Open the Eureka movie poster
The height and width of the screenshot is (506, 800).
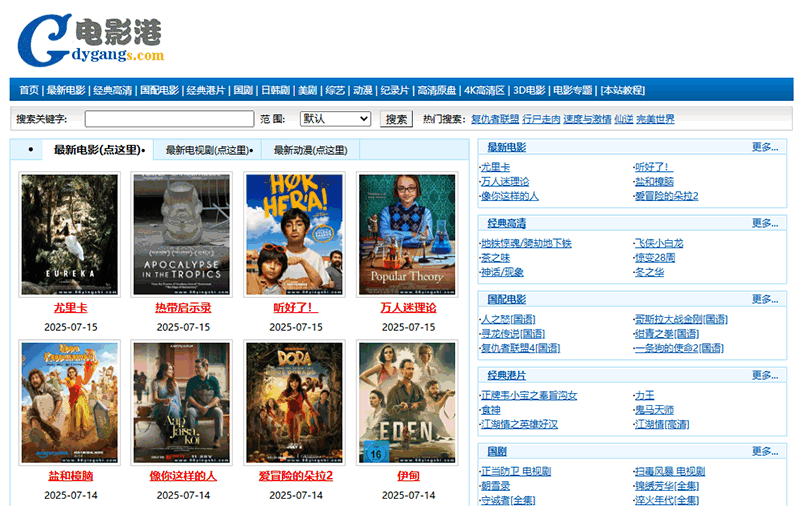coord(69,235)
